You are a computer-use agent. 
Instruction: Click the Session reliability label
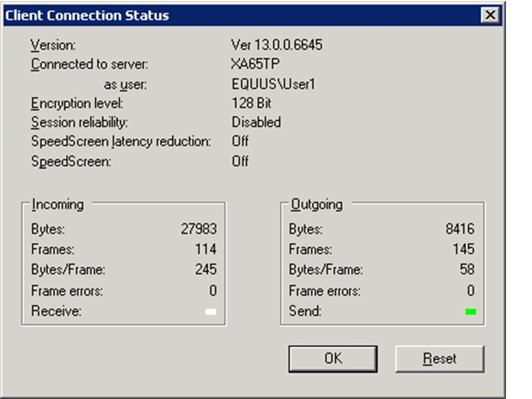[x=79, y=122]
